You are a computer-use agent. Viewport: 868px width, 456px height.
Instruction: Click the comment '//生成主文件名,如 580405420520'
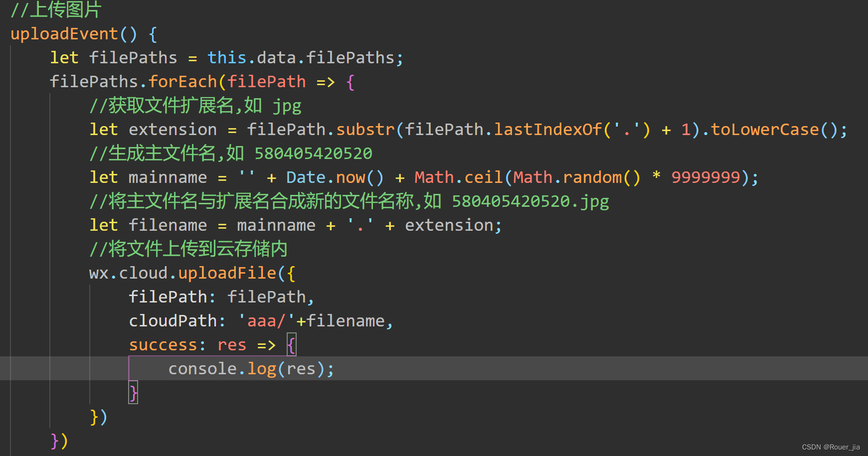click(231, 153)
